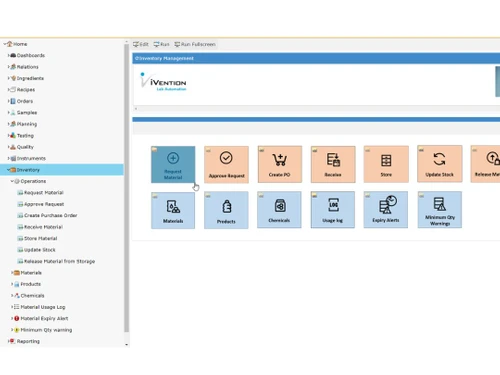
Task: Open the Usage log tile
Action: 333,210
